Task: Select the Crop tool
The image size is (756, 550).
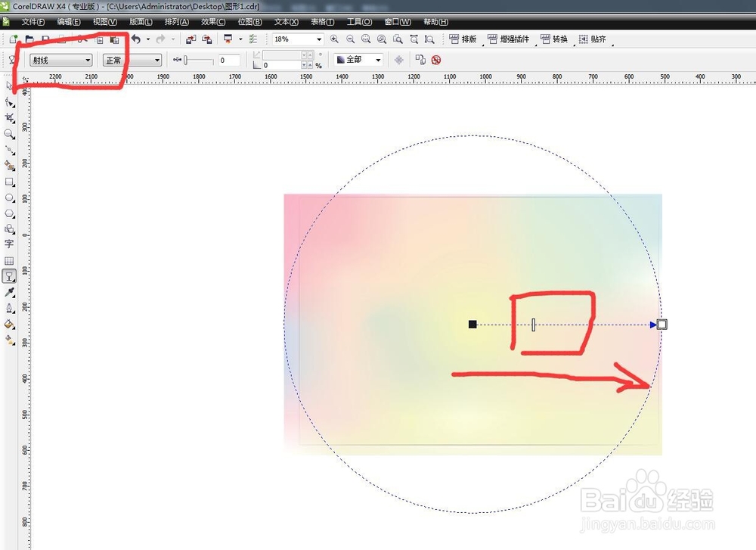Action: pos(9,118)
